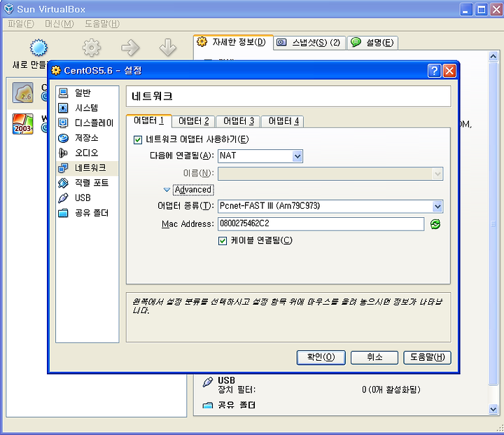The image size is (504, 435).
Task: Open 설명 (Description) tab in main window
Action: point(372,43)
